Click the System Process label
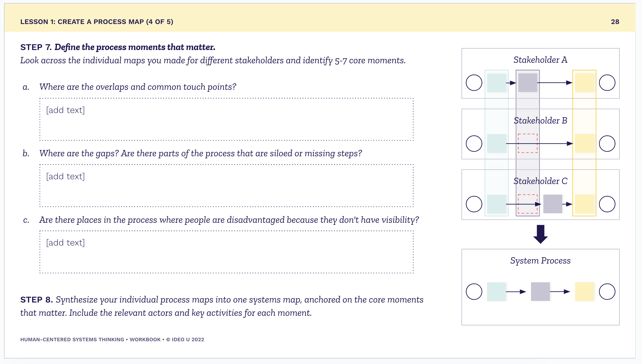The height and width of the screenshot is (364, 642). pyautogui.click(x=540, y=260)
